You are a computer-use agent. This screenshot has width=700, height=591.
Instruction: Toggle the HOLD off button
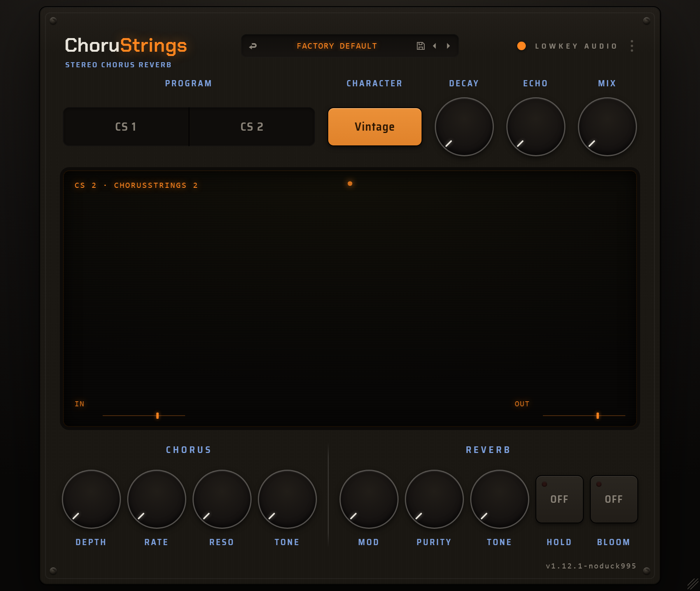pyautogui.click(x=560, y=499)
